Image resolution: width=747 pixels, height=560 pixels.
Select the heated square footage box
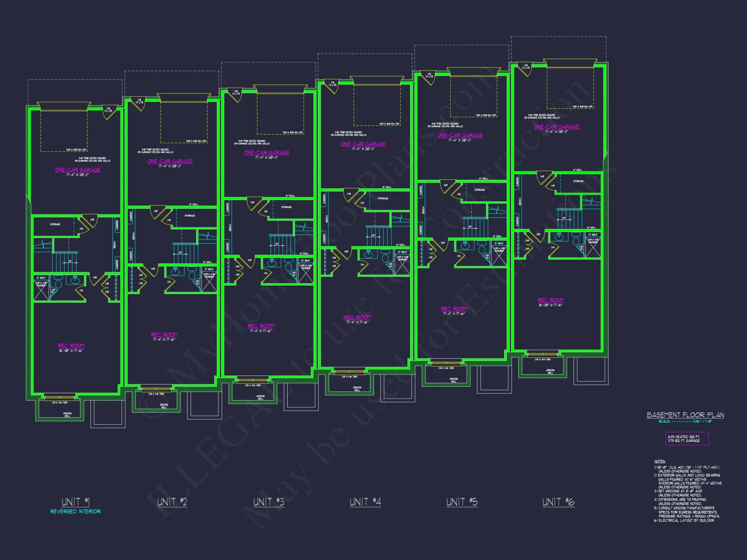point(687,439)
